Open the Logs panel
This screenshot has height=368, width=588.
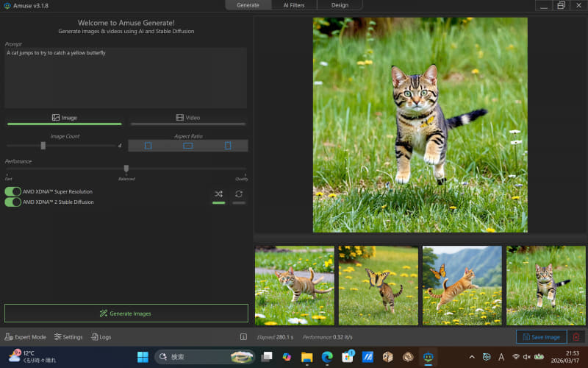101,337
